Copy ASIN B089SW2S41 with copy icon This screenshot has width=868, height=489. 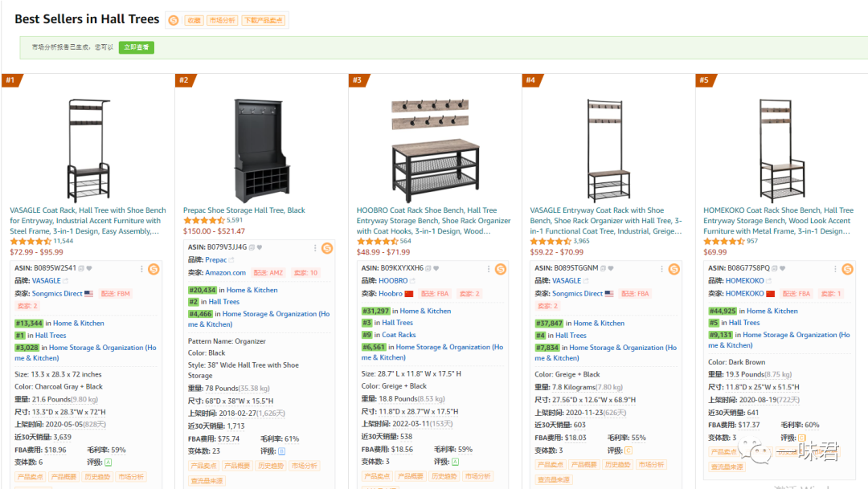(x=82, y=268)
